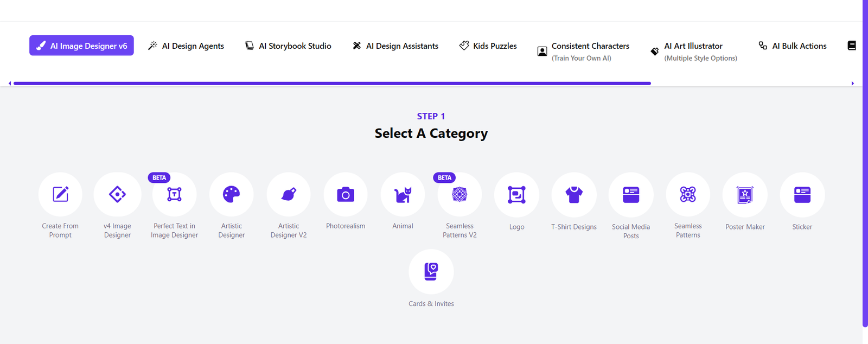Choose the Sticker category icon
The width and height of the screenshot is (868, 344).
802,195
